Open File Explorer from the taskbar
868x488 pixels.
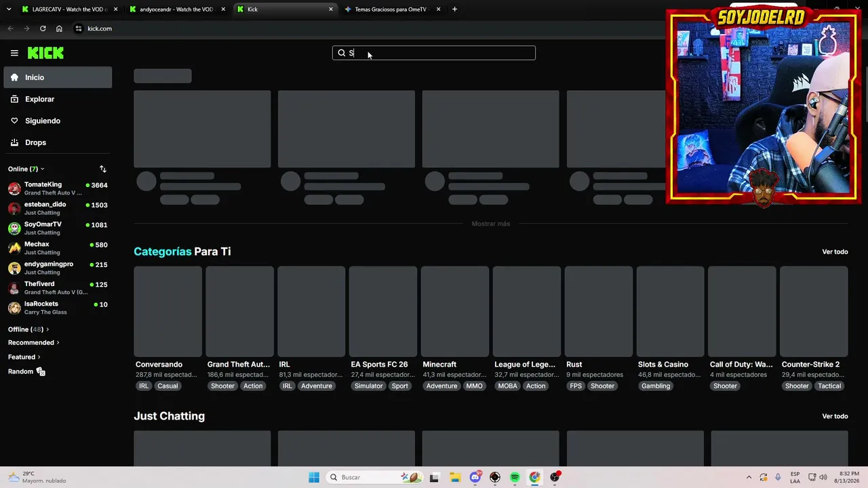click(x=454, y=477)
